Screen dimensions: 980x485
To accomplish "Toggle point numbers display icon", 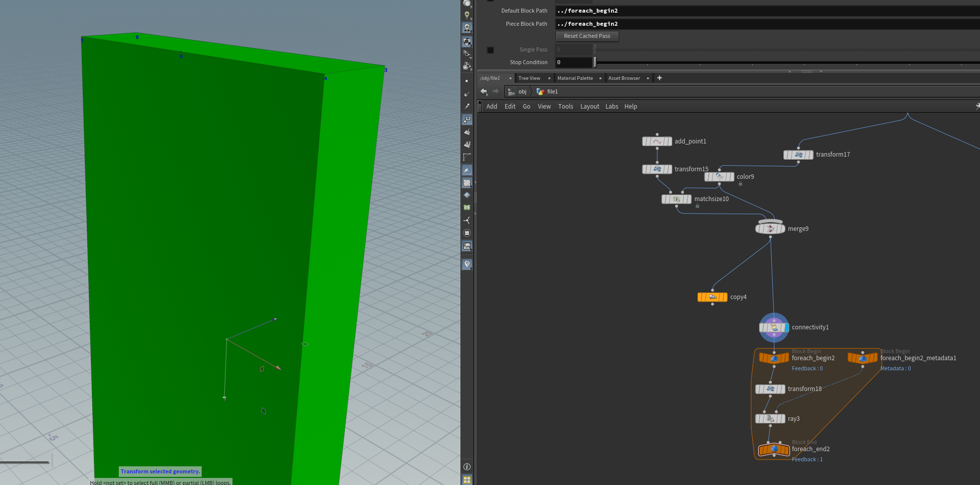I will pos(467,119).
